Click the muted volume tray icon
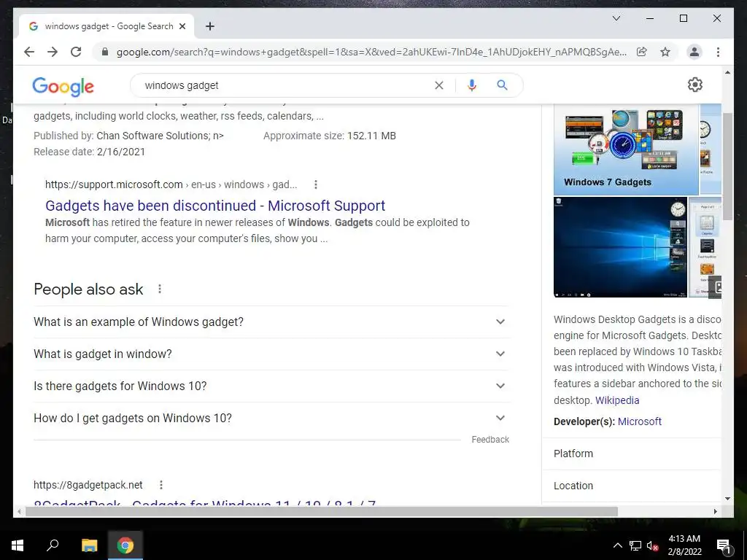The height and width of the screenshot is (560, 747). (652, 545)
